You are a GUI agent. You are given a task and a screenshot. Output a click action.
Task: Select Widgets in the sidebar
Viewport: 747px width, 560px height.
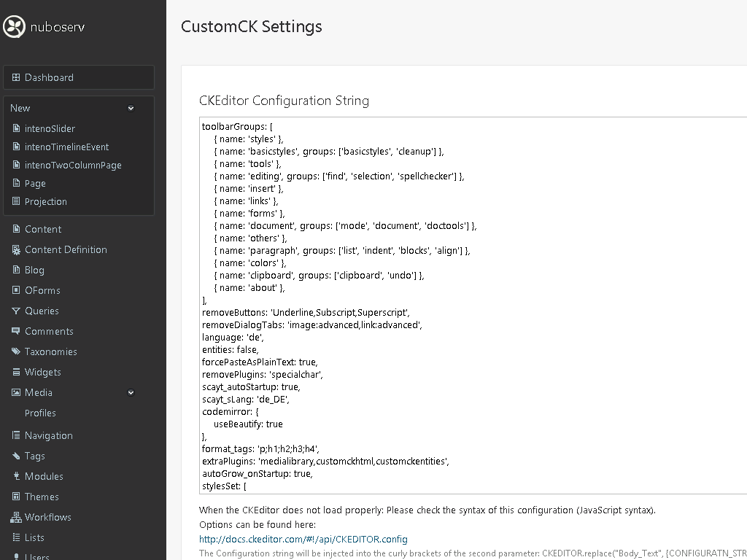coord(42,372)
